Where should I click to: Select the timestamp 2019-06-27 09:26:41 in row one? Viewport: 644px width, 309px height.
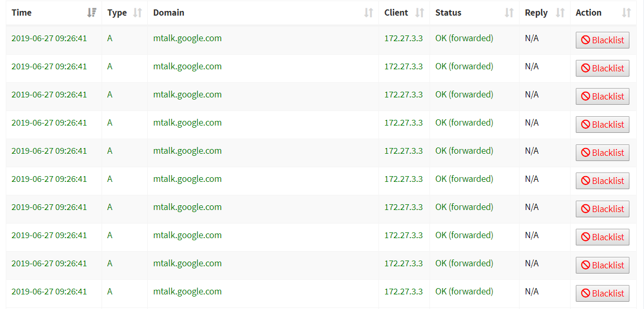pyautogui.click(x=49, y=38)
